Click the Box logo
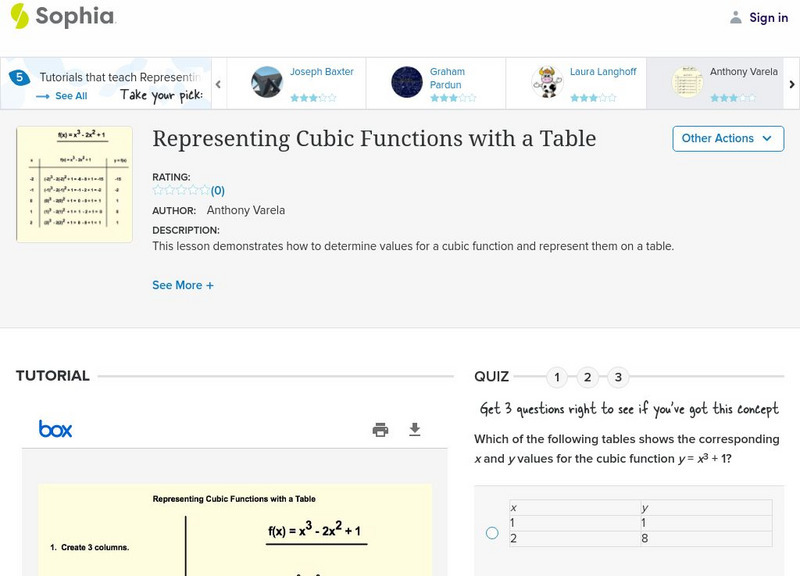This screenshot has height=576, width=800. pos(56,429)
